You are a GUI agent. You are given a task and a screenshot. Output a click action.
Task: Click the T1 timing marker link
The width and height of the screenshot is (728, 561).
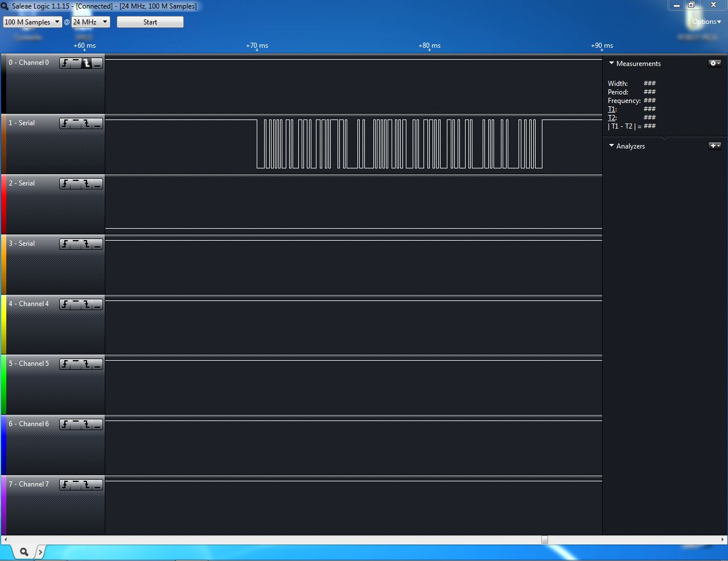pos(612,109)
